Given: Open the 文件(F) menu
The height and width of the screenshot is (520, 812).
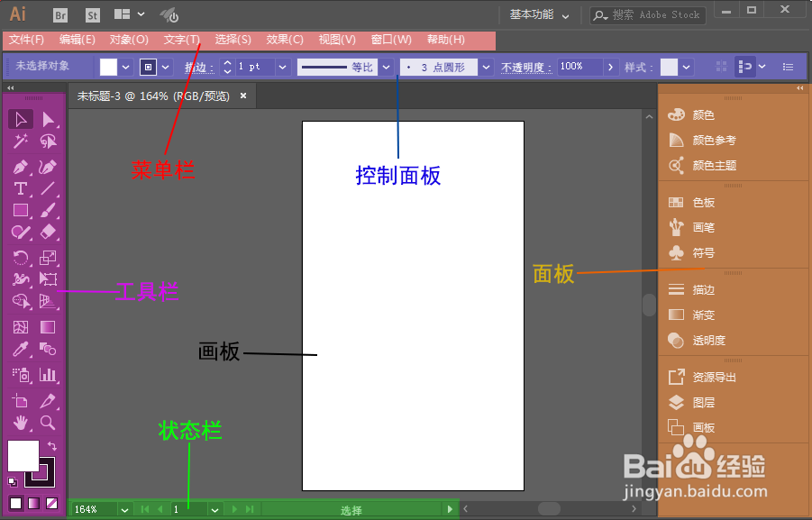Looking at the screenshot, I should coord(24,40).
